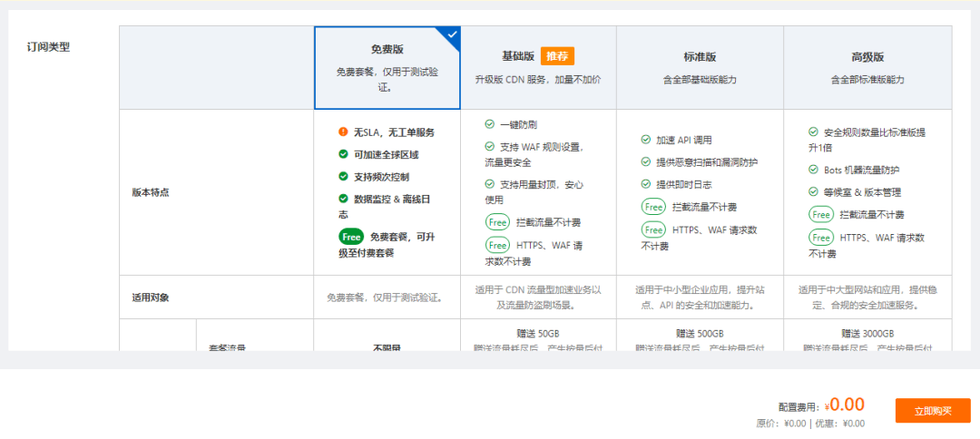Click 赠送 3000GB traffic cell in 高级版
The width and height of the screenshot is (980, 439).
click(867, 333)
